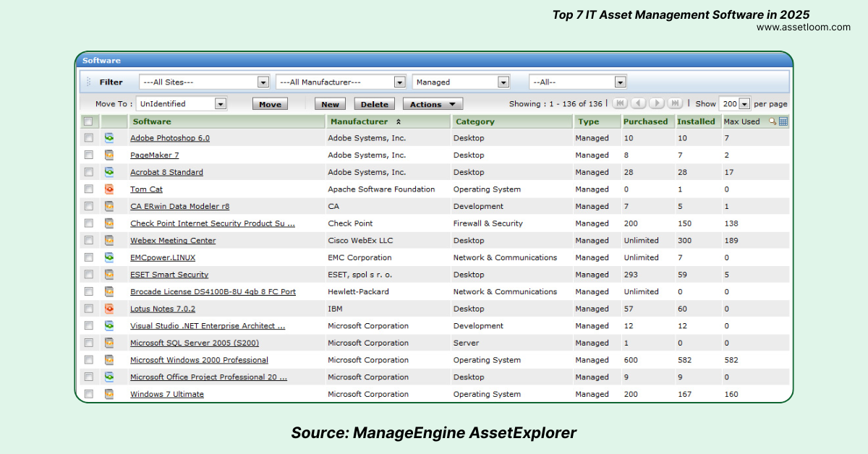This screenshot has height=454, width=868.
Task: Check the Tom Cat row checkbox
Action: (x=88, y=189)
